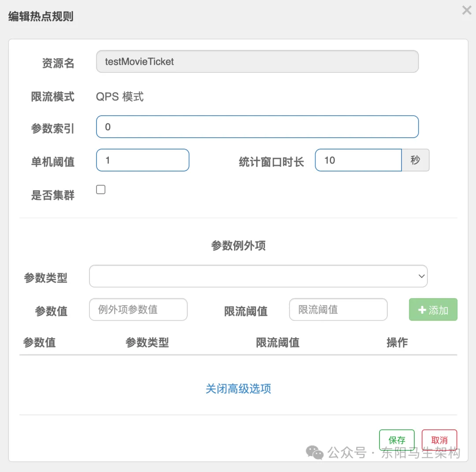This screenshot has height=472, width=476.
Task: Click the QPS 模式 text
Action: coord(120,97)
